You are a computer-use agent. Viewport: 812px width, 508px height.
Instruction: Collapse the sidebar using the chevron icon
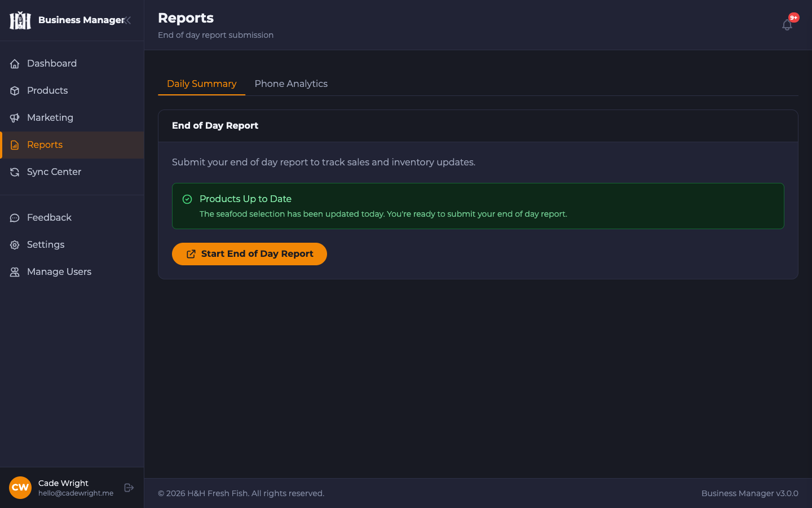(128, 20)
